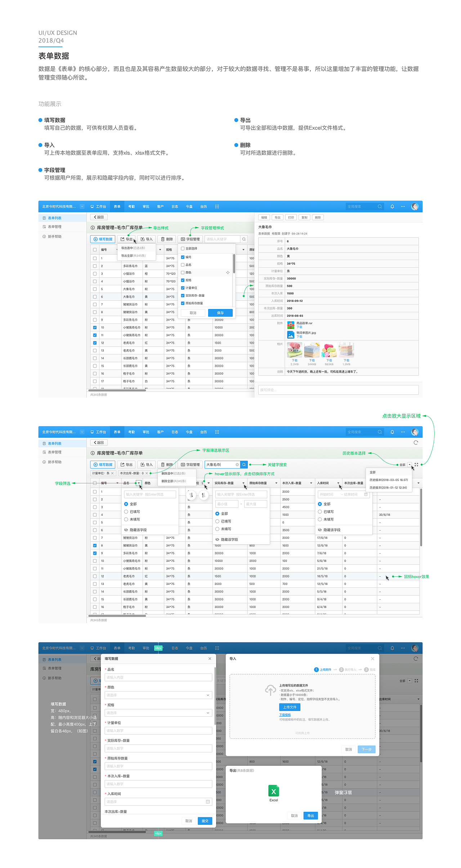
Task: Click magnifier beside 请输入关键字 field
Action: tap(244, 239)
